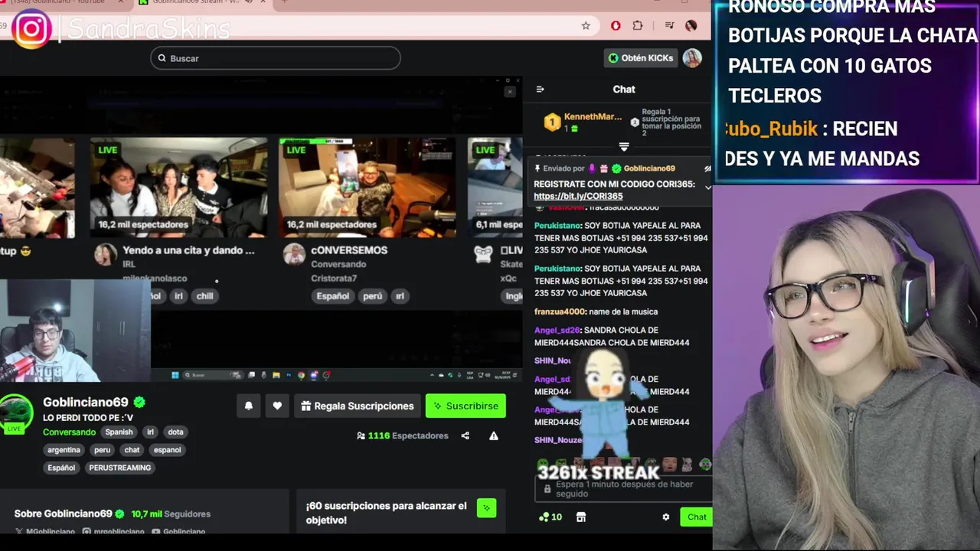Focus the Buscar search field
This screenshot has width=980, height=551.
pos(276,58)
